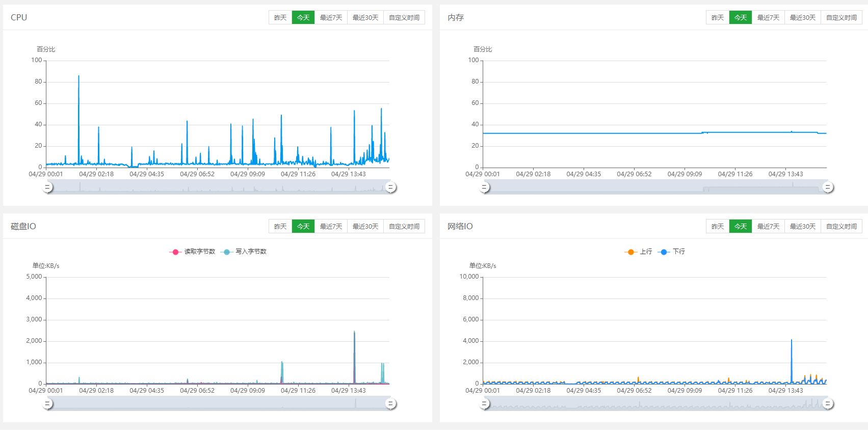
Task: Hide the 下行 network series
Action: [x=672, y=252]
